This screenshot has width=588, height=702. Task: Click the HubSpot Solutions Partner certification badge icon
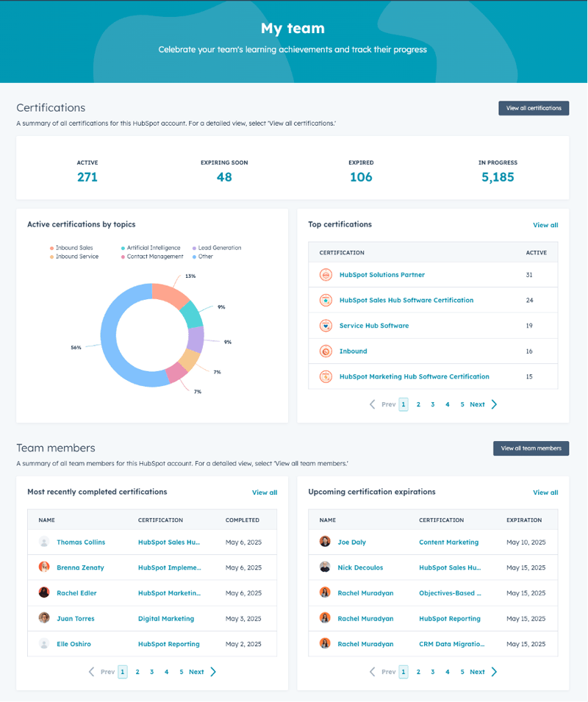(x=326, y=275)
